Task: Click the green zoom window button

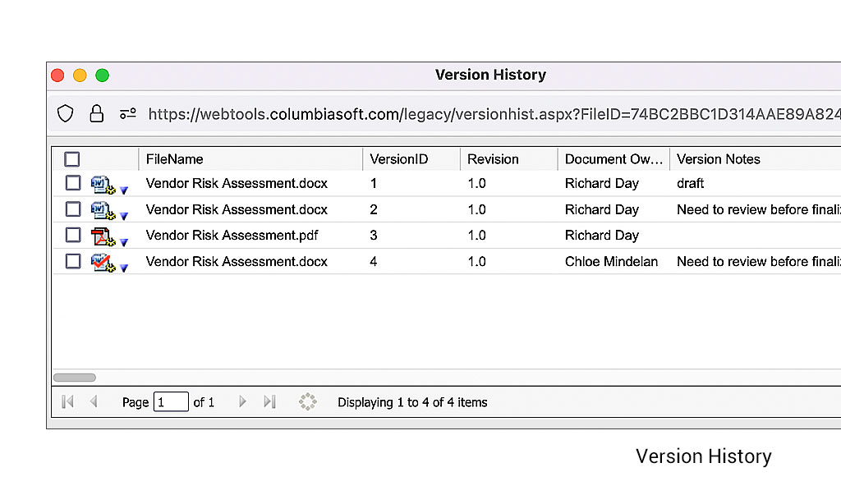Action: pos(103,75)
